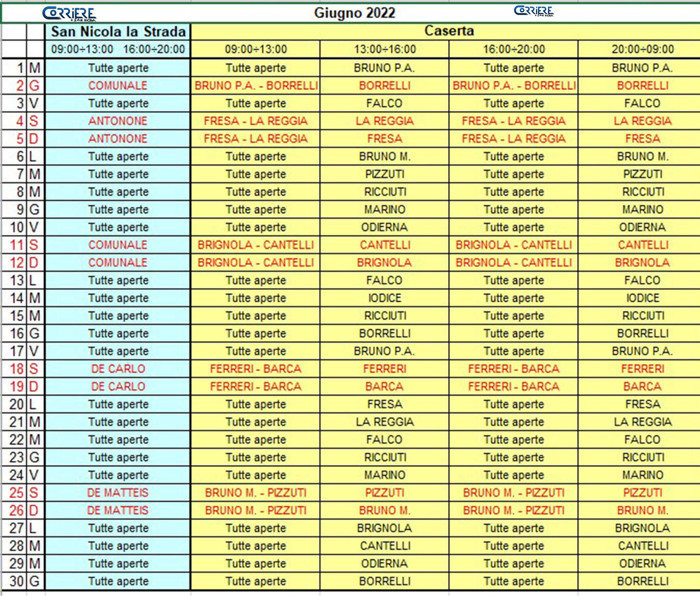Select the ANTONONE cell on day 4
The image size is (700, 596).
pos(118,121)
